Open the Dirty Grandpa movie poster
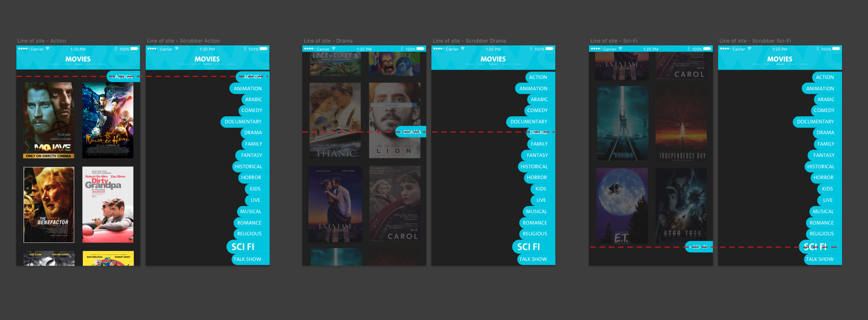This screenshot has width=868, height=320. tap(108, 205)
